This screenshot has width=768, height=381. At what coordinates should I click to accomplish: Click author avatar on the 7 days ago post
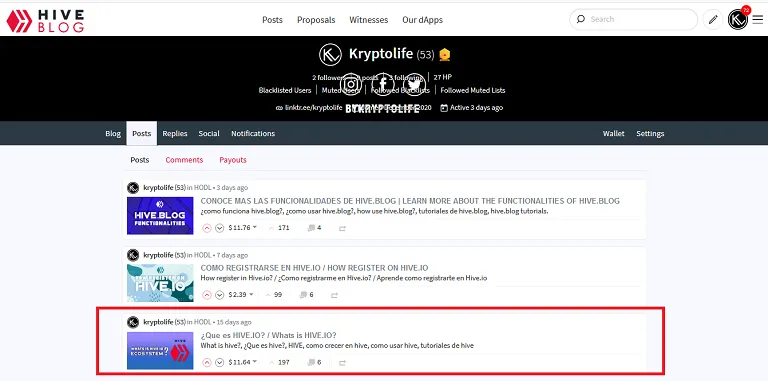click(x=133, y=255)
